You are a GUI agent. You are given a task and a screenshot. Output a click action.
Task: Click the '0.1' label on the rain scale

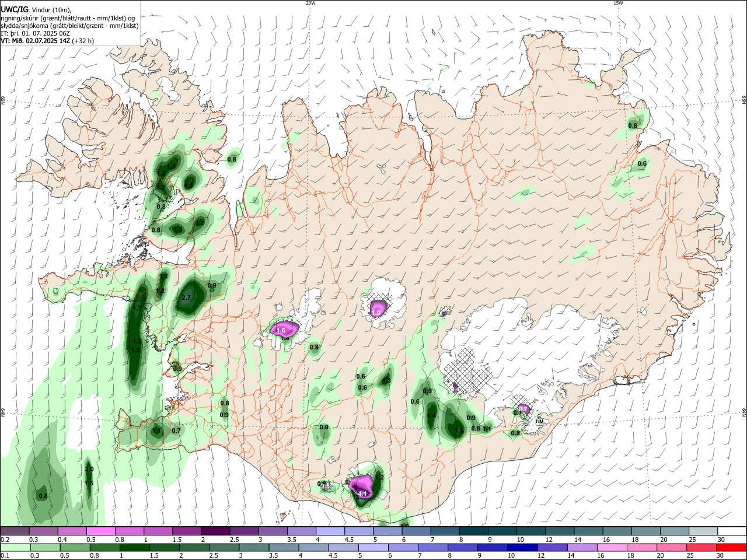[x=5, y=556]
